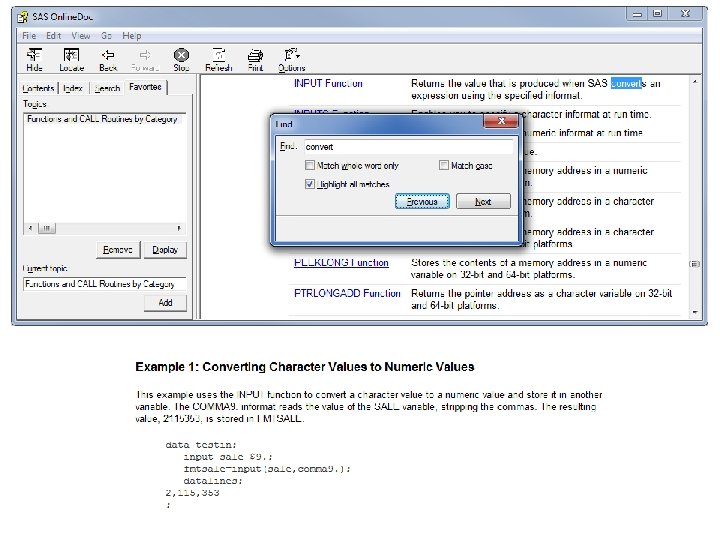This screenshot has width=720, height=540.
Task: Click content pane scroll up arrow
Action: tap(695, 82)
